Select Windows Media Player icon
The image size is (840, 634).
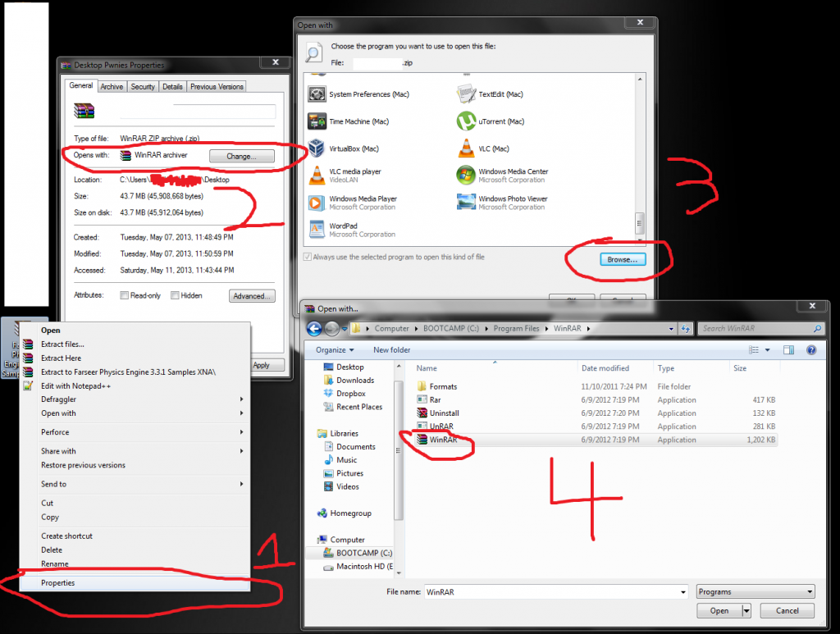[x=317, y=203]
